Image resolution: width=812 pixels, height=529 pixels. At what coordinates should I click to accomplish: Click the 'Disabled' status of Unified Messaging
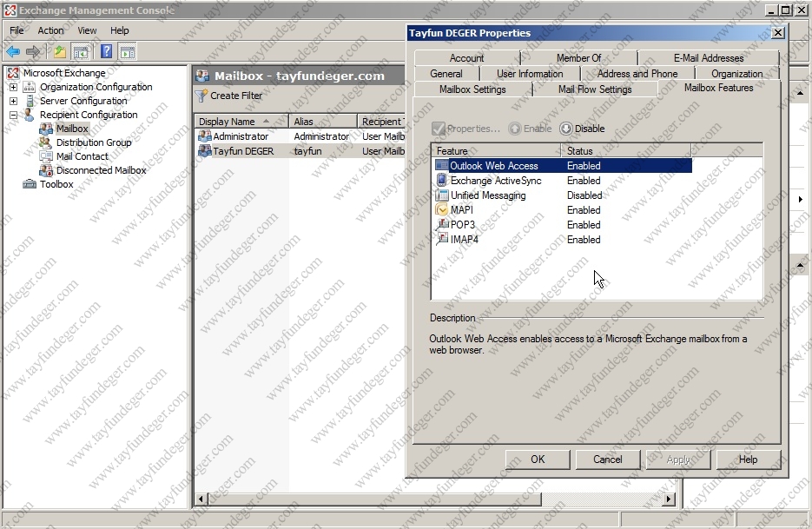(x=584, y=195)
